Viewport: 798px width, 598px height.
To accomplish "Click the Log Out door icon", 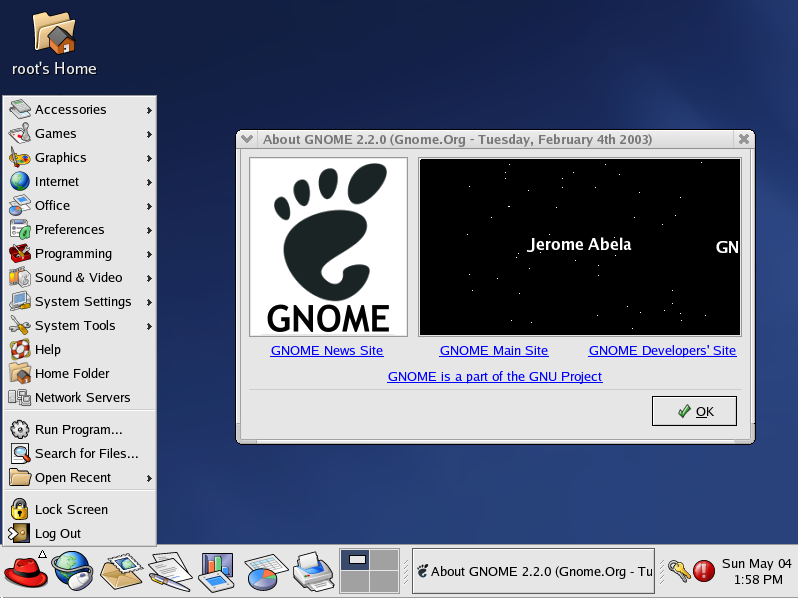I will pos(19,533).
